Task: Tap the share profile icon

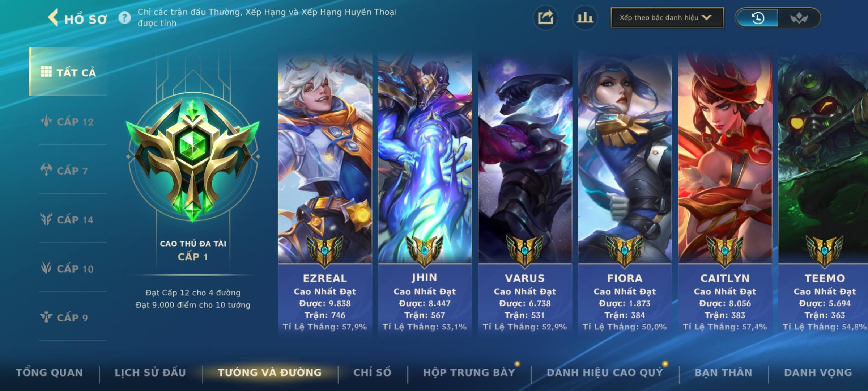Action: (x=545, y=18)
